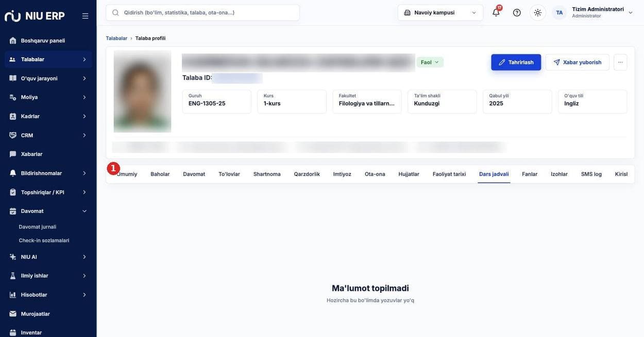Screen dimensions: 644x337
Task: Toggle the light/dark theme sun icon
Action: pyautogui.click(x=538, y=12)
